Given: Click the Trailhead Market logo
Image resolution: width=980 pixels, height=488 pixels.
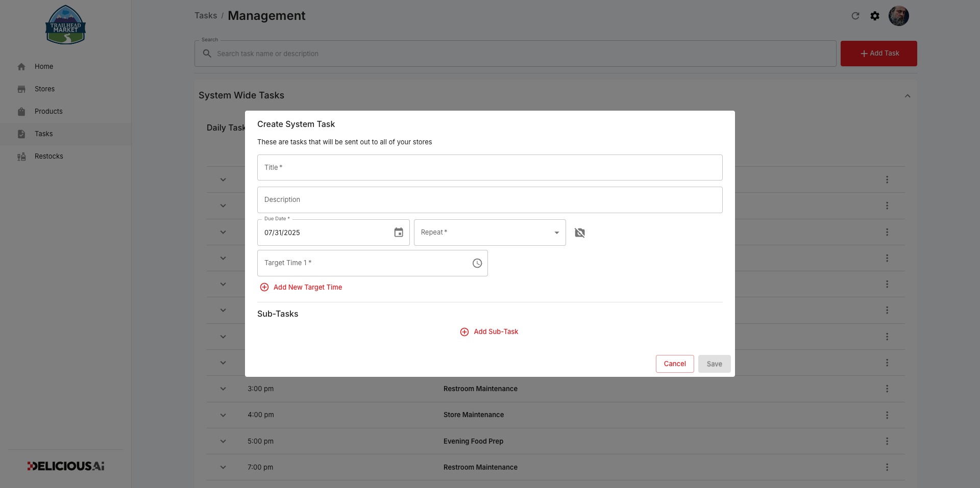Looking at the screenshot, I should [x=65, y=25].
